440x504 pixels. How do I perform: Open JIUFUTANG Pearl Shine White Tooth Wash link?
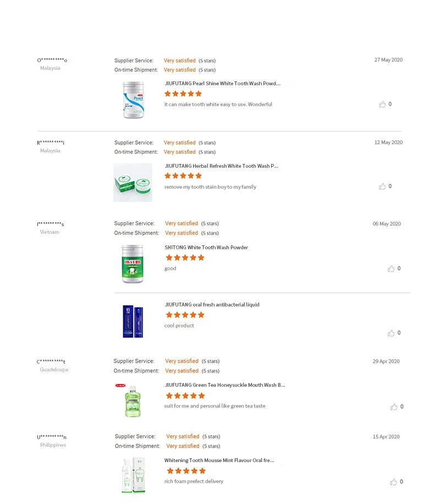(x=222, y=84)
